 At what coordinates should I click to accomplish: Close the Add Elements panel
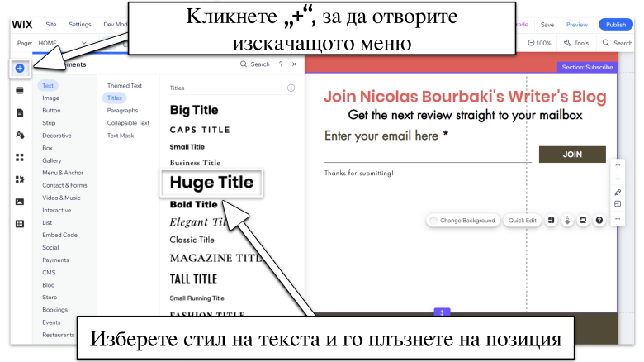(295, 64)
